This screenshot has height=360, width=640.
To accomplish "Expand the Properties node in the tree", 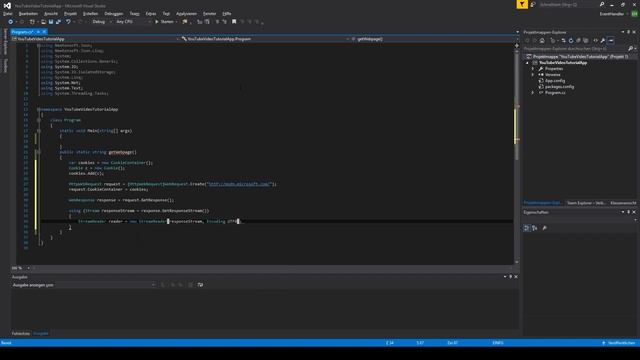I will 533,69.
